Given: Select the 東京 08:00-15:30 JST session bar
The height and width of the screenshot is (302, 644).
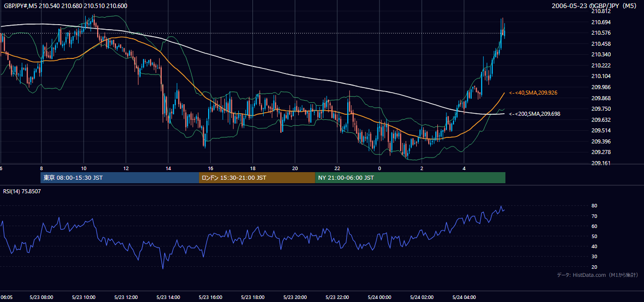Looking at the screenshot, I should pos(120,178).
